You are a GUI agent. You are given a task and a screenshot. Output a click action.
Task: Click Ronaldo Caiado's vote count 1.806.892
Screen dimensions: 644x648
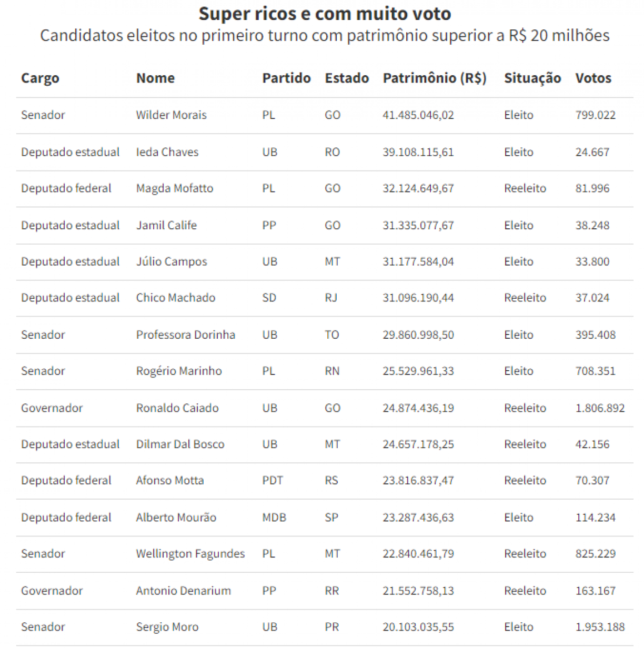click(600, 408)
